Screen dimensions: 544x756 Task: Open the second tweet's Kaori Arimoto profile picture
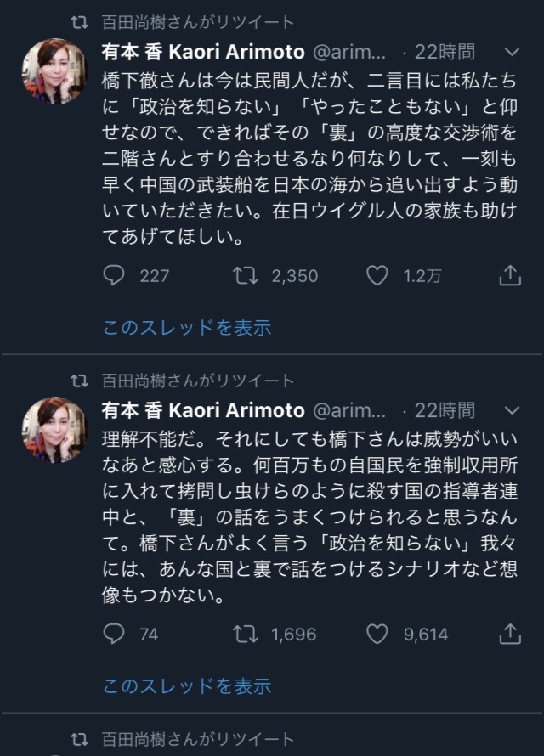point(55,430)
